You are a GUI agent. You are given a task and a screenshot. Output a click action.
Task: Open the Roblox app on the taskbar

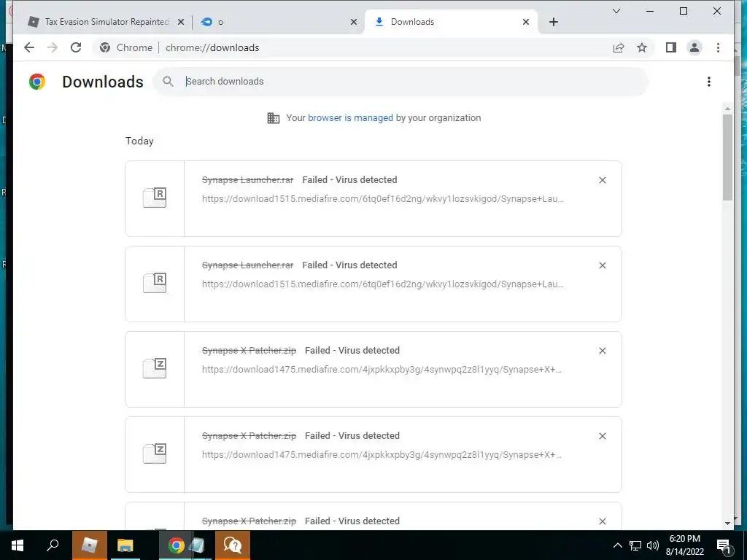[x=90, y=545]
